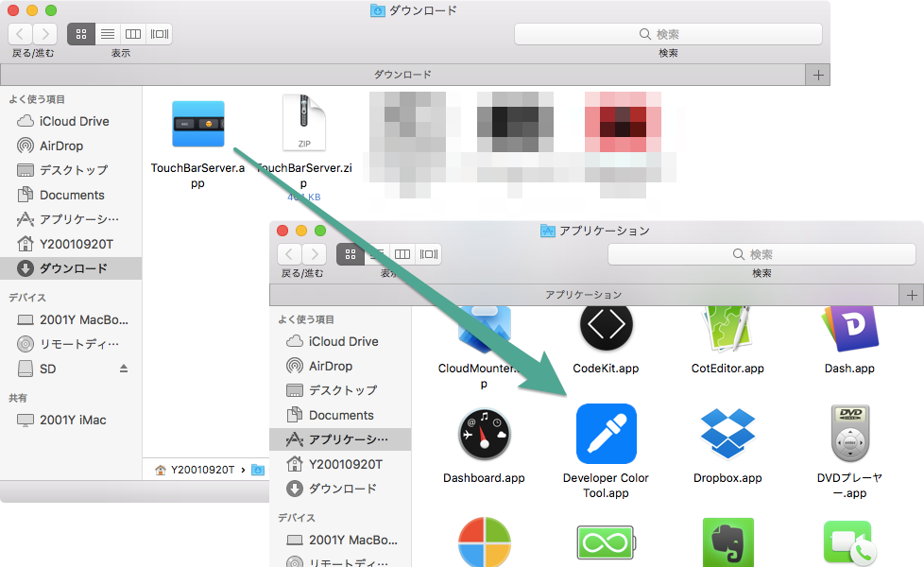
Task: Open Documents in Applications window sidebar
Action: 340,416
